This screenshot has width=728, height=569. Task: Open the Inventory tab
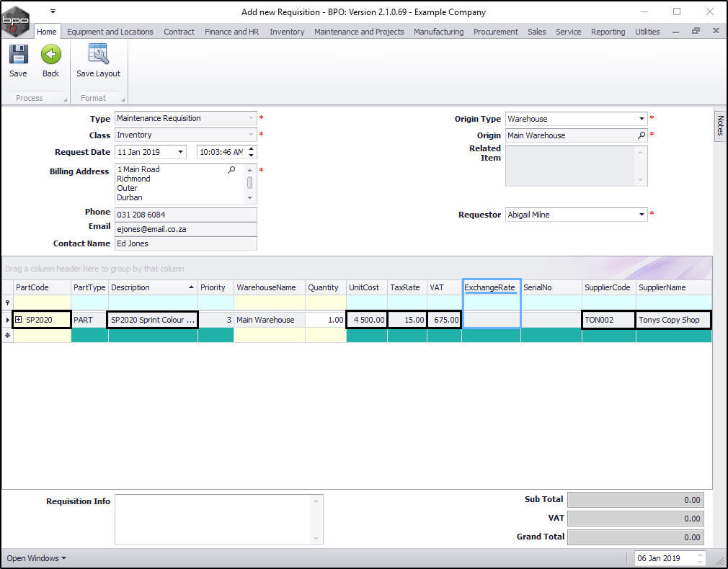coord(287,32)
